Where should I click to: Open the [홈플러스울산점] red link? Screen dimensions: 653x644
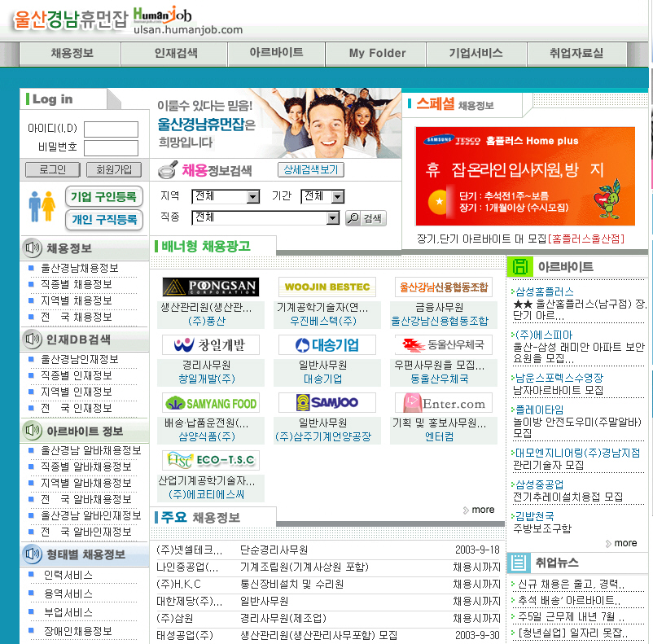[586, 239]
